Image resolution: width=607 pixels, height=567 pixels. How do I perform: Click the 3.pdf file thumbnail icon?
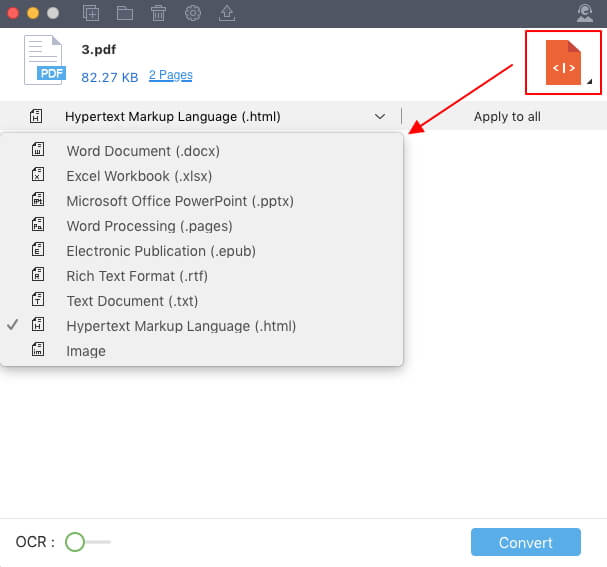(x=45, y=60)
